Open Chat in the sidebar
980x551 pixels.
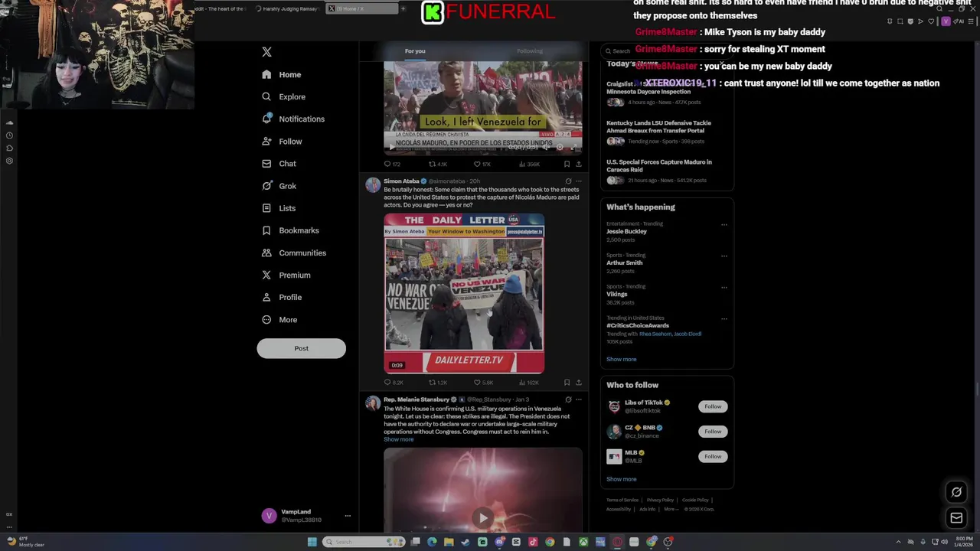click(x=279, y=164)
